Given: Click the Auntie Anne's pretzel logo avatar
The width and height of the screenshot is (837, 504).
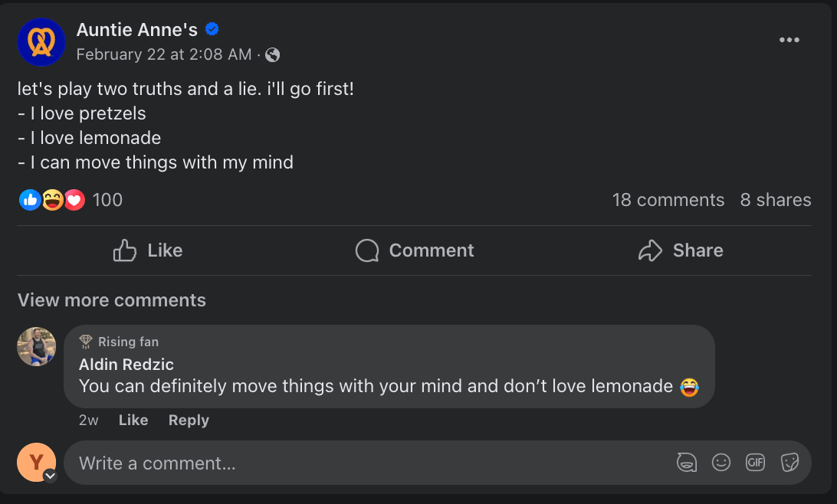Looking at the screenshot, I should pos(41,42).
